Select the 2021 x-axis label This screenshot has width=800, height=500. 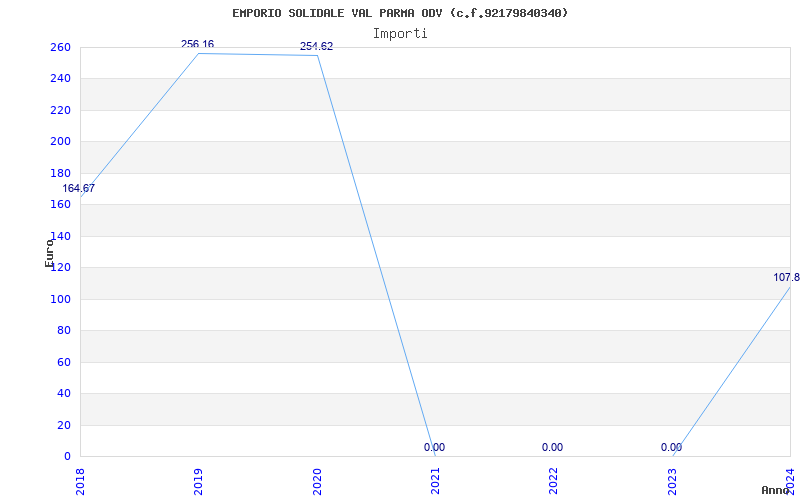click(x=435, y=481)
